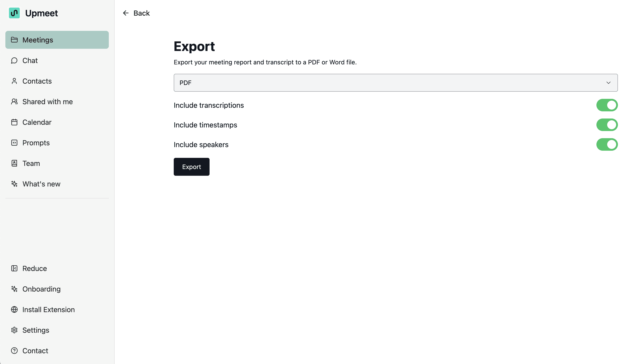This screenshot has height=364, width=643.
Task: Click the Settings gear icon
Action: 14,330
